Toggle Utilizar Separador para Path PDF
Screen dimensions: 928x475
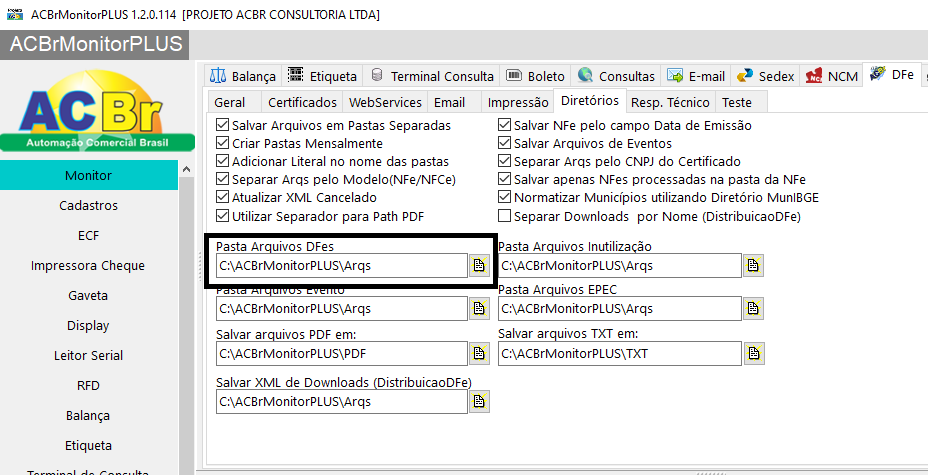tap(320, 217)
